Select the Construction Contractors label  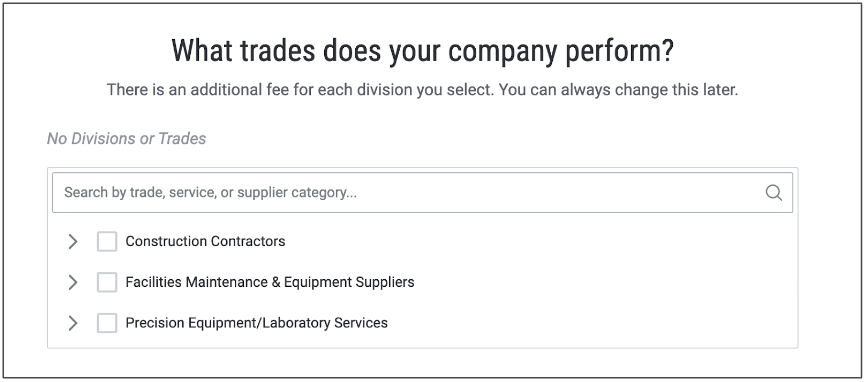click(205, 241)
